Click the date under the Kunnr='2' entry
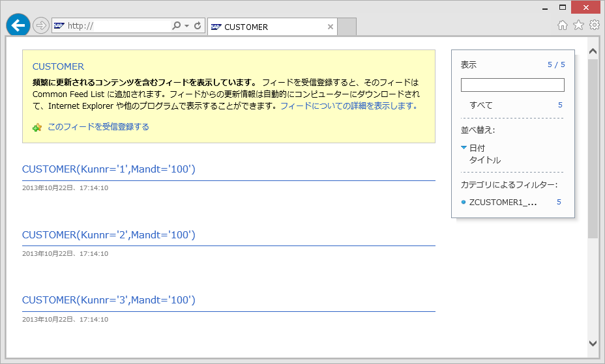 pos(65,254)
